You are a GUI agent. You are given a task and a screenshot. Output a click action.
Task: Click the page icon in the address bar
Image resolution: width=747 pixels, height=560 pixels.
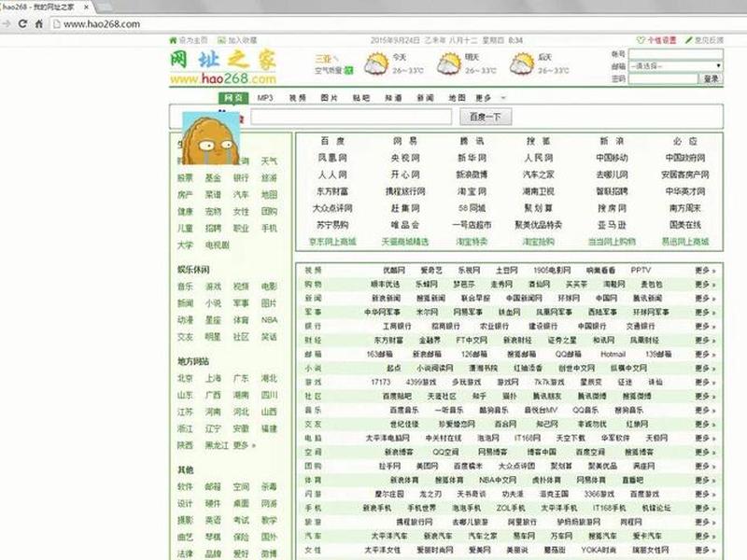tap(57, 24)
